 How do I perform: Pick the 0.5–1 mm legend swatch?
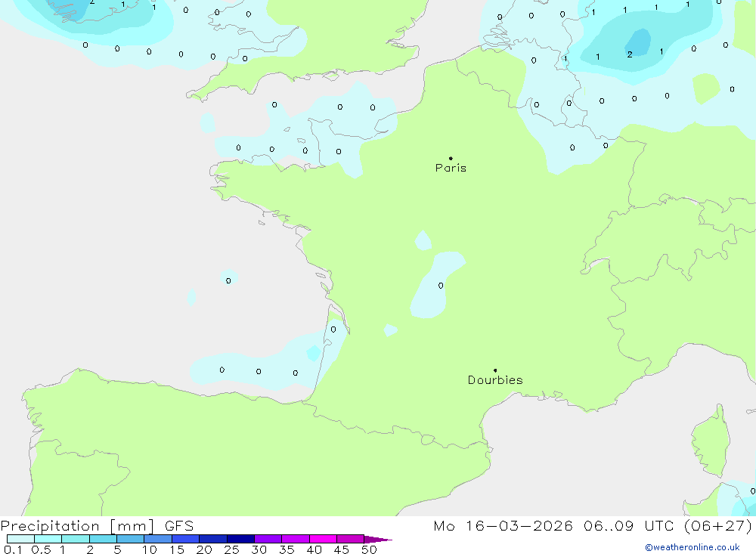point(48,539)
